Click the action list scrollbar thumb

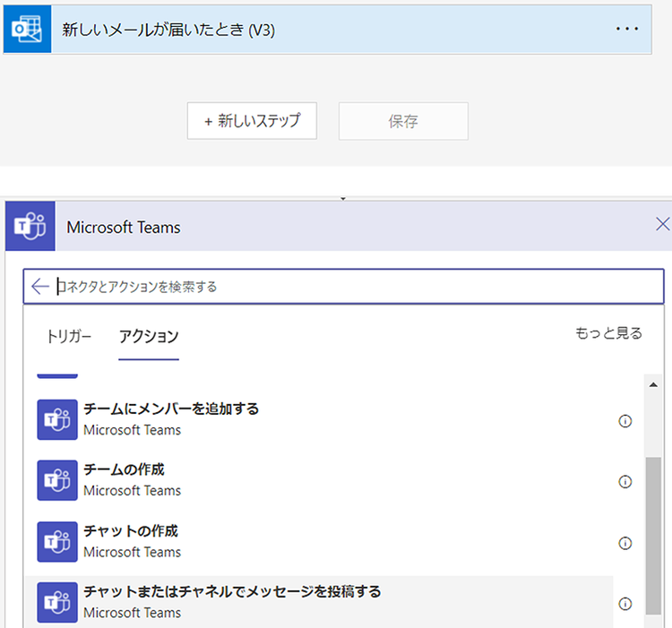pos(653,536)
